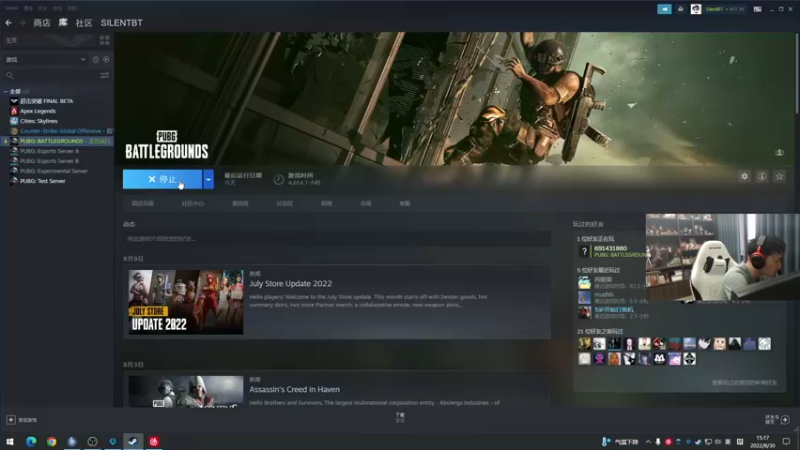
Task: Click the ready-to-play filter icon
Action: pos(106,60)
